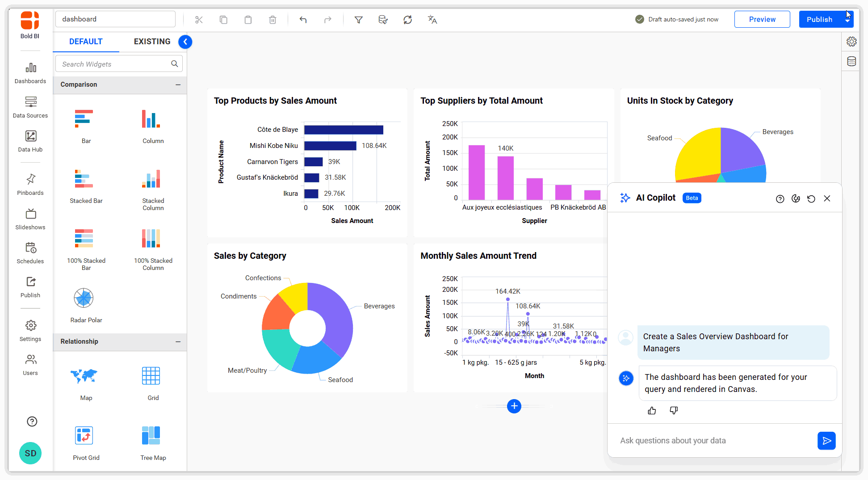Open the Slideshows section
Image resolution: width=868 pixels, height=480 pixels.
(30, 219)
